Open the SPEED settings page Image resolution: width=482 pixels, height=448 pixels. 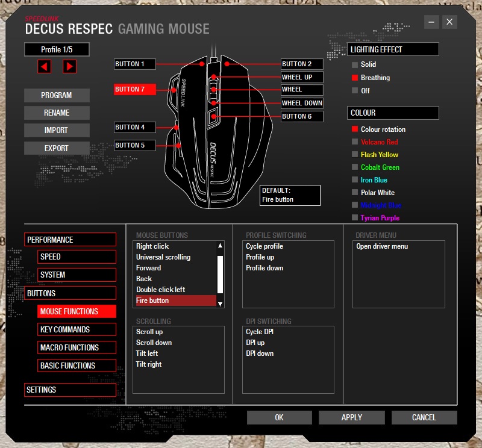coord(77,257)
